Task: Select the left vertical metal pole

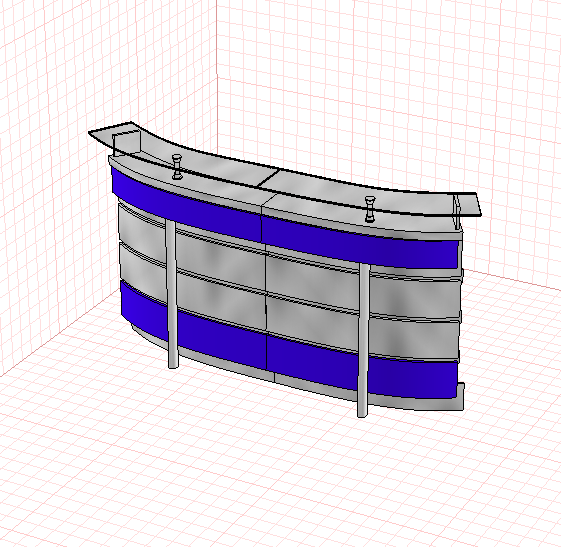Action: click(172, 294)
